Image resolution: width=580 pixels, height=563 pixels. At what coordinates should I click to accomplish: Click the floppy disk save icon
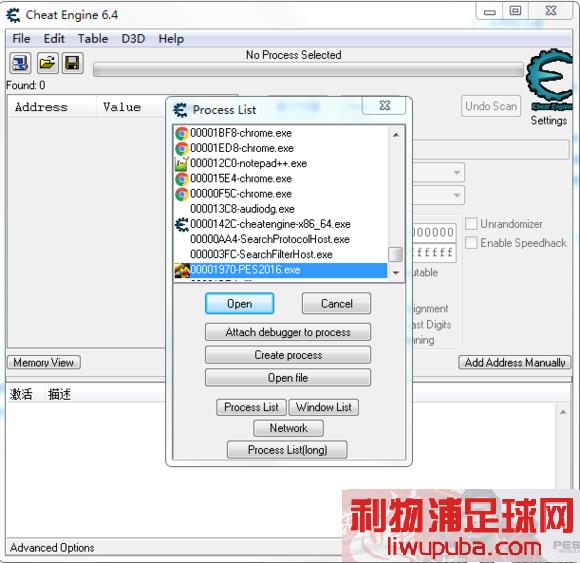(x=72, y=63)
